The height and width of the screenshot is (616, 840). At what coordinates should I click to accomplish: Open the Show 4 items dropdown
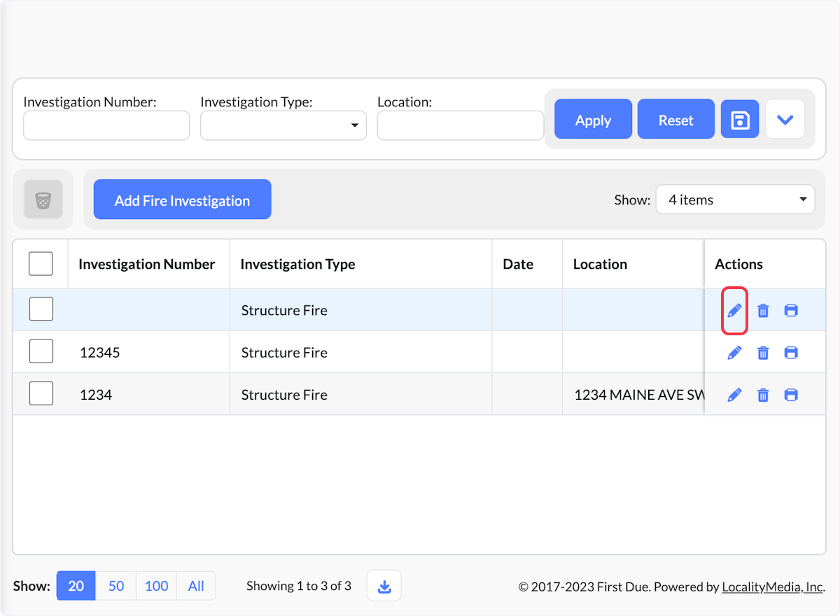coord(735,199)
